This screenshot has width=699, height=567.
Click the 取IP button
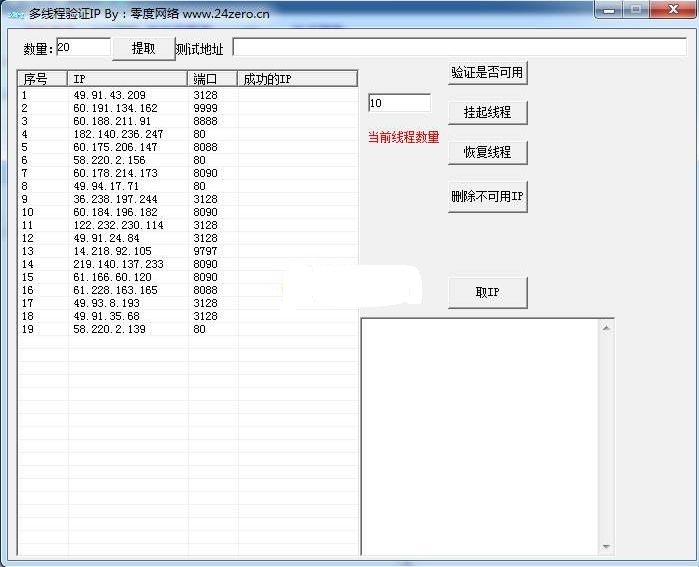(487, 292)
